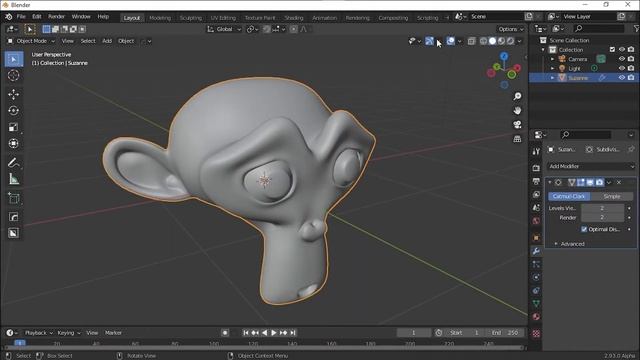Open the Render properties tab
The width and height of the screenshot is (640, 360).
point(536,168)
